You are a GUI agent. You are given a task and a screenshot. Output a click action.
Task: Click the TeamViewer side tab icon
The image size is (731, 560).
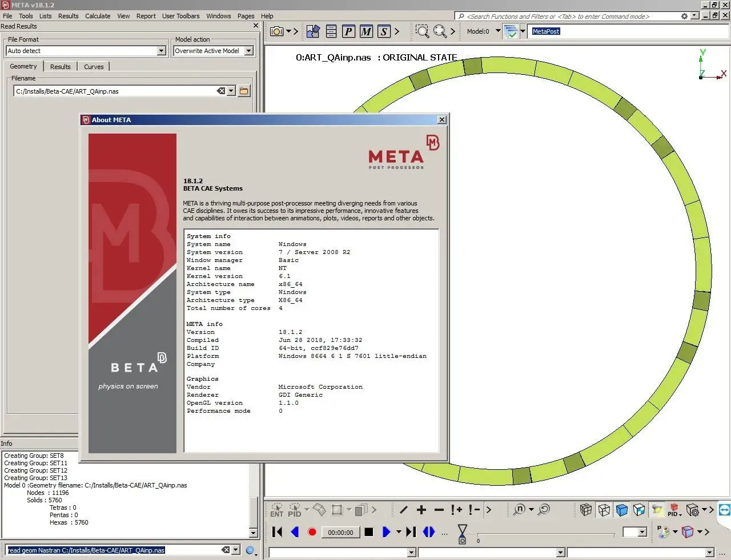point(724,510)
